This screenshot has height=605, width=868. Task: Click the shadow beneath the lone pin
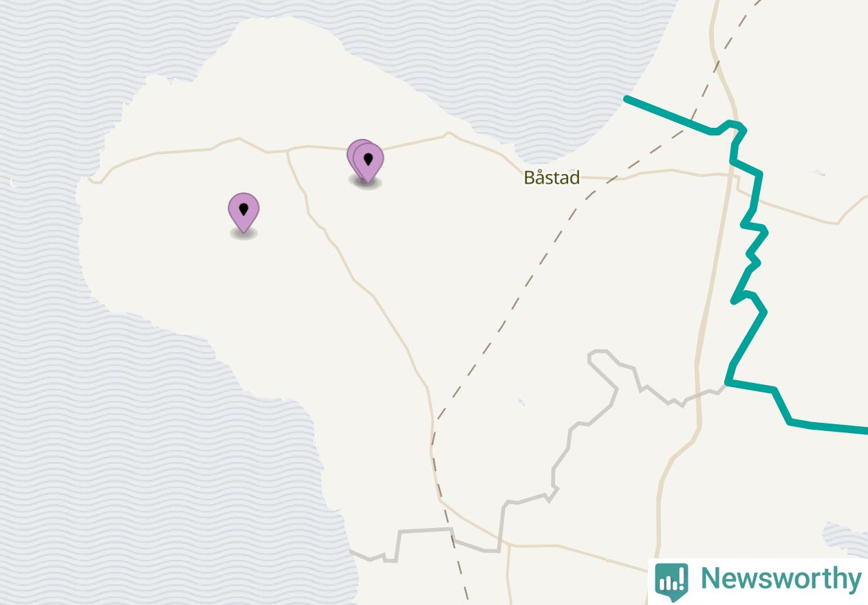point(243,233)
